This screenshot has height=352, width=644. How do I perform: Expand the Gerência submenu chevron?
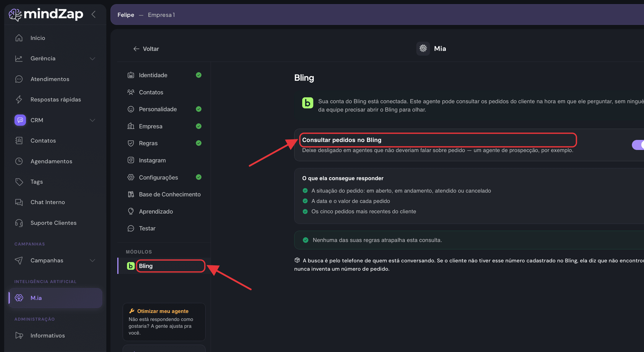click(92, 59)
